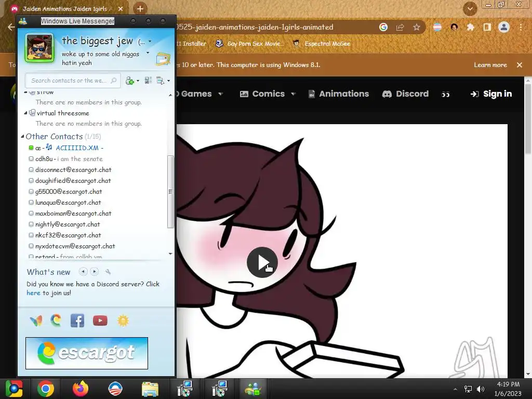Viewport: 532px width, 399px height.
Task: Open the mail inbox icon in Messenger
Action: click(163, 59)
